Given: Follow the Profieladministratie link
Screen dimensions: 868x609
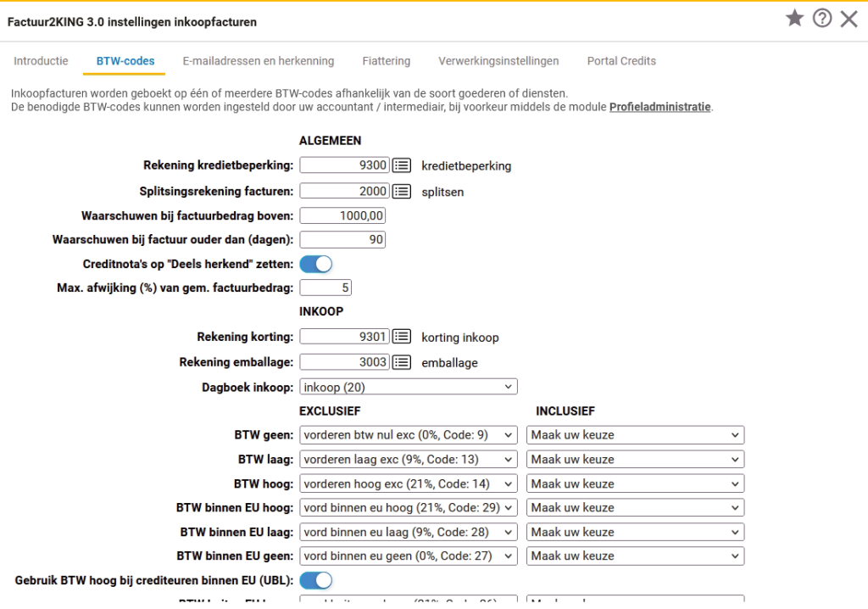Looking at the screenshot, I should [x=659, y=107].
